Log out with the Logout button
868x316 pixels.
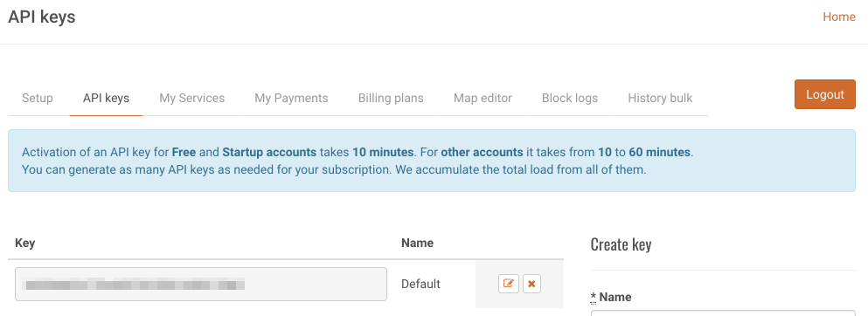coord(825,94)
